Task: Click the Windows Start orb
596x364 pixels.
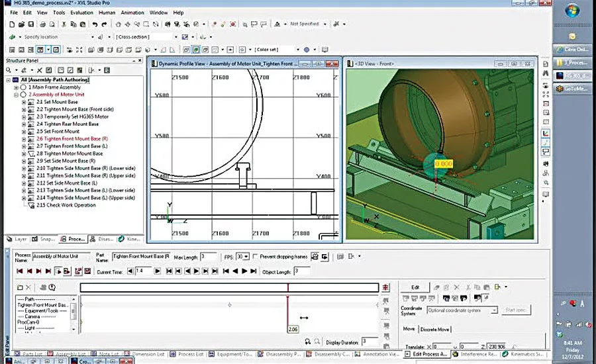Action: [572, 11]
